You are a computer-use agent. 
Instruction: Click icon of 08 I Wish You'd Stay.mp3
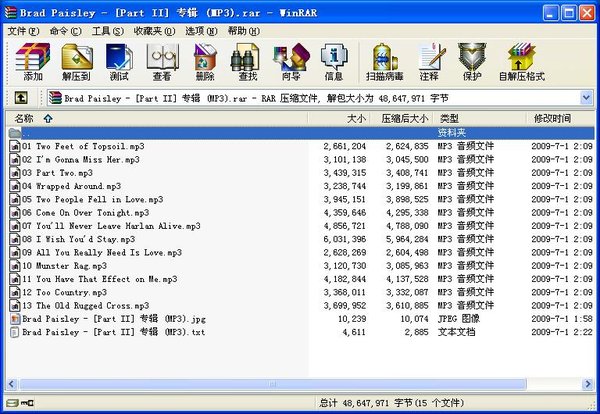(x=15, y=239)
